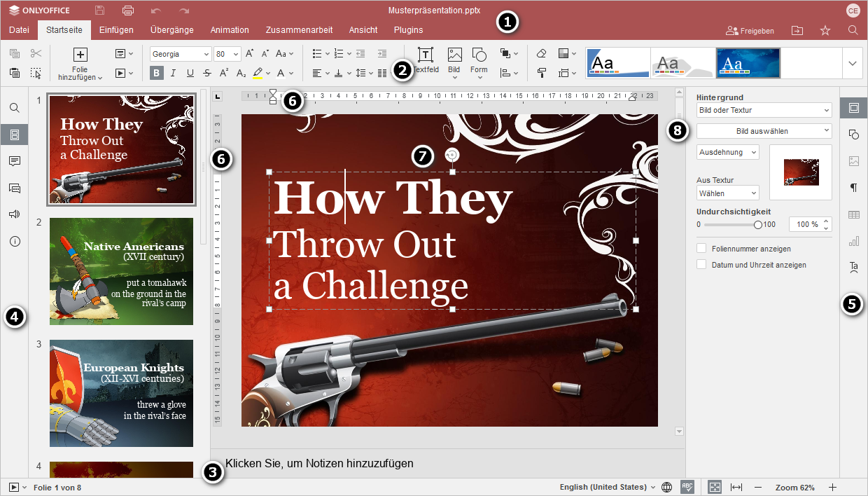868x496 pixels.
Task: Open Text Art settings in right sidebar
Action: tap(853, 267)
